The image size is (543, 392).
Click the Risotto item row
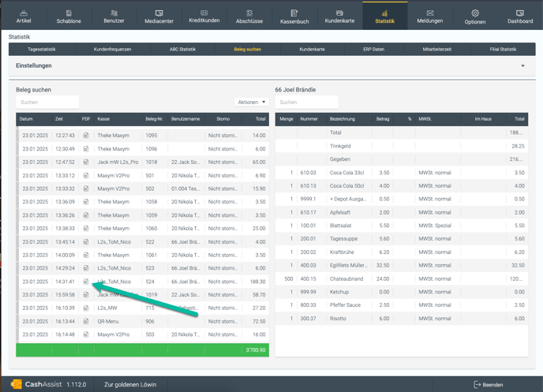point(402,319)
